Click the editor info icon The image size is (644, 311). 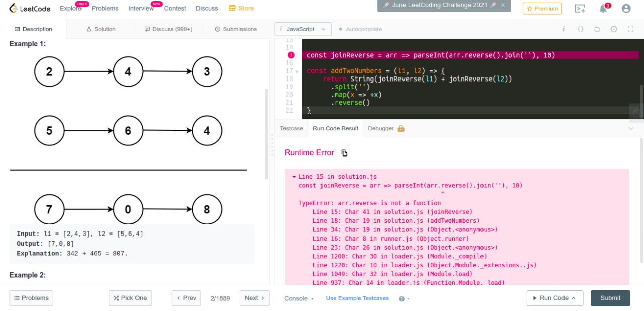[x=563, y=29]
